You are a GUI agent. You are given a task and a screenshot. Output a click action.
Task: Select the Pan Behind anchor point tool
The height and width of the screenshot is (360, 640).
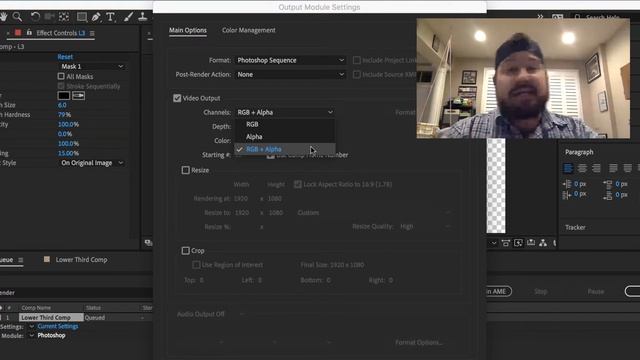coord(64,17)
